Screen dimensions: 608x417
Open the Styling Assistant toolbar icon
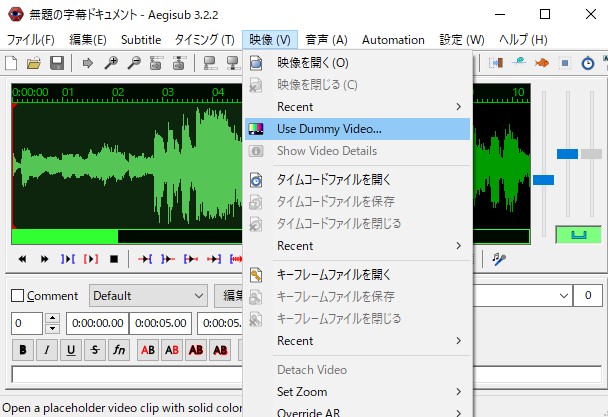pyautogui.click(x=519, y=63)
